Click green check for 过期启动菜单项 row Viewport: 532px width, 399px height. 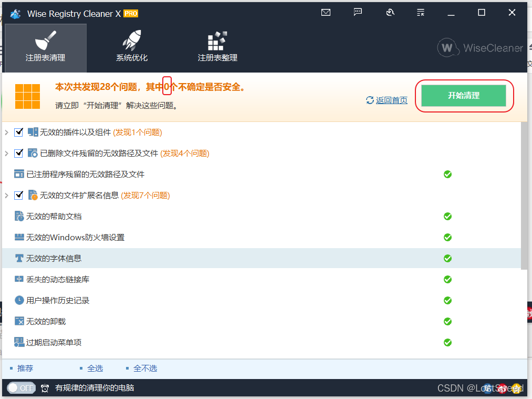coord(447,342)
